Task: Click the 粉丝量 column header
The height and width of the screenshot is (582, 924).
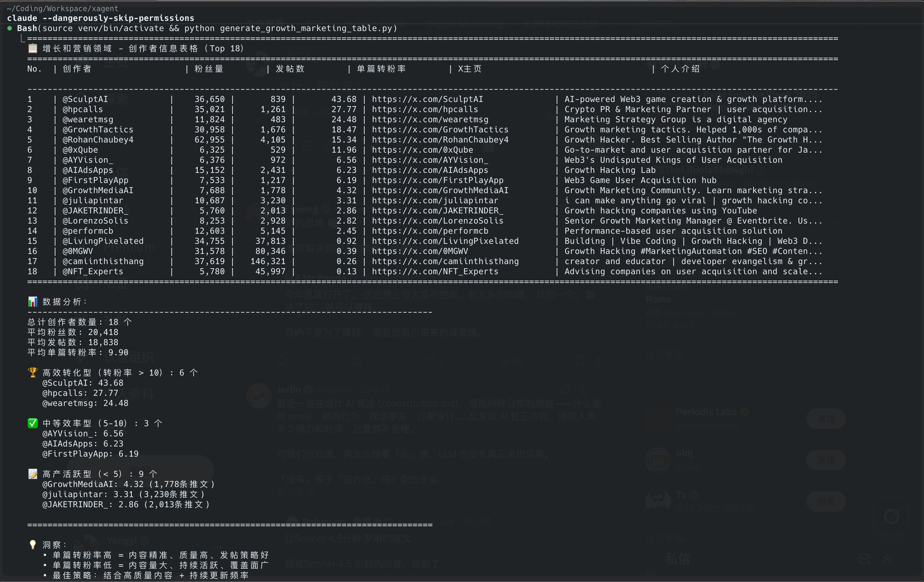Action: click(209, 69)
